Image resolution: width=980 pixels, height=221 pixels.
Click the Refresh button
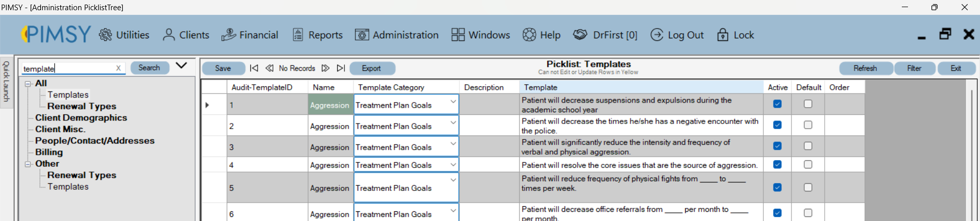(x=865, y=68)
